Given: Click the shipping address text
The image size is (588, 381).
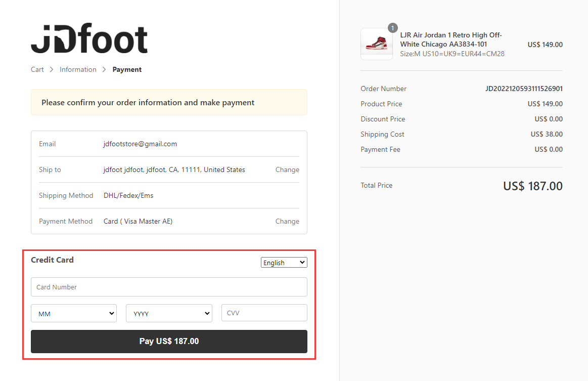Looking at the screenshot, I should (x=174, y=170).
